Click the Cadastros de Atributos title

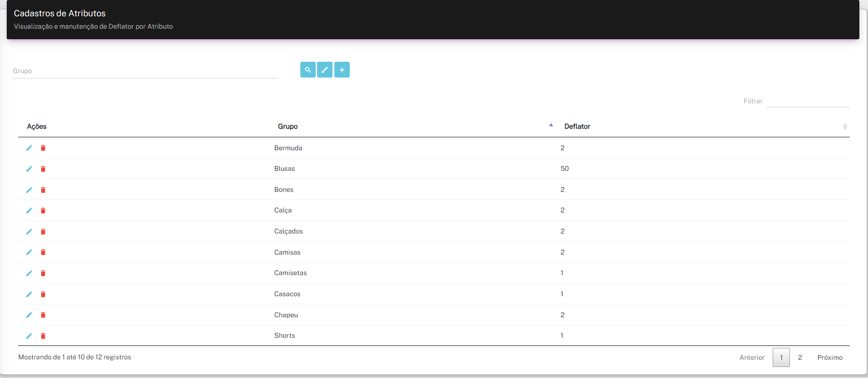click(60, 13)
